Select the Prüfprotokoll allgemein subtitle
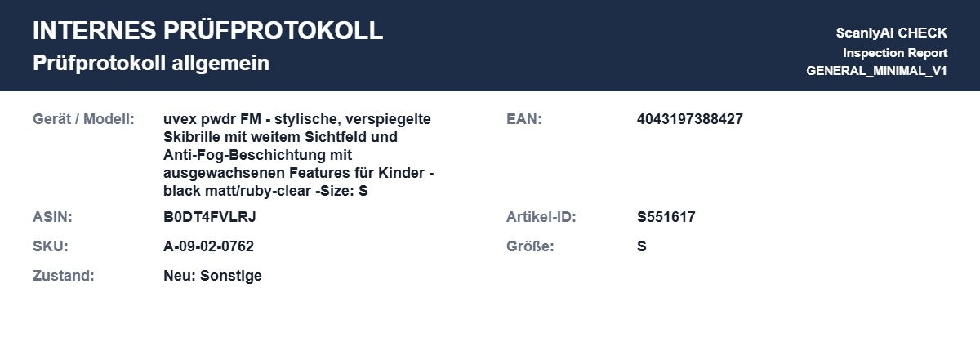The width and height of the screenshot is (980, 354). tap(151, 64)
